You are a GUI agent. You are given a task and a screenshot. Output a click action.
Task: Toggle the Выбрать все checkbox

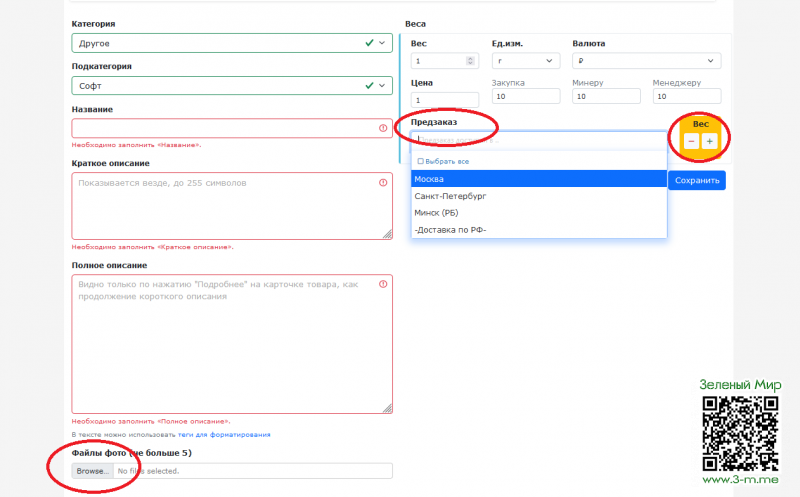tap(420, 161)
